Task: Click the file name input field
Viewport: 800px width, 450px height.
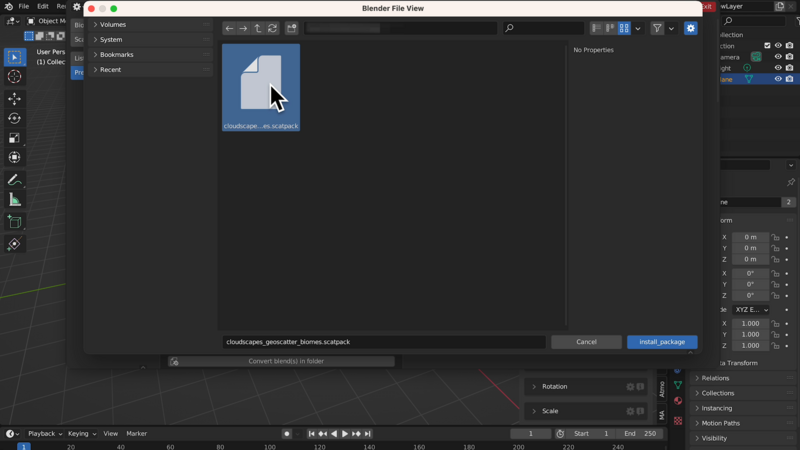Action: coord(384,342)
